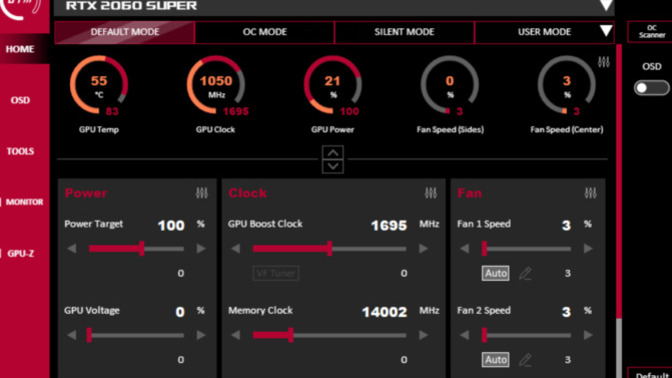Open OSD section in sidebar
Screen dimensions: 672x378
click(x=20, y=100)
